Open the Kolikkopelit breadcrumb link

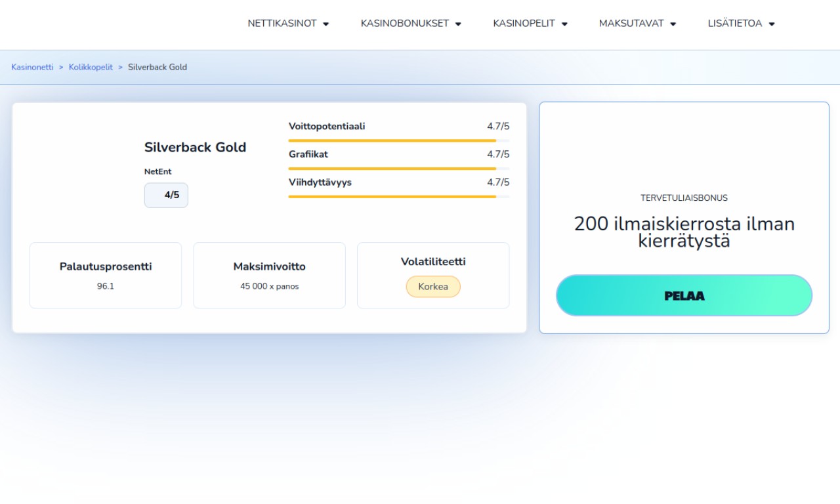pos(91,67)
